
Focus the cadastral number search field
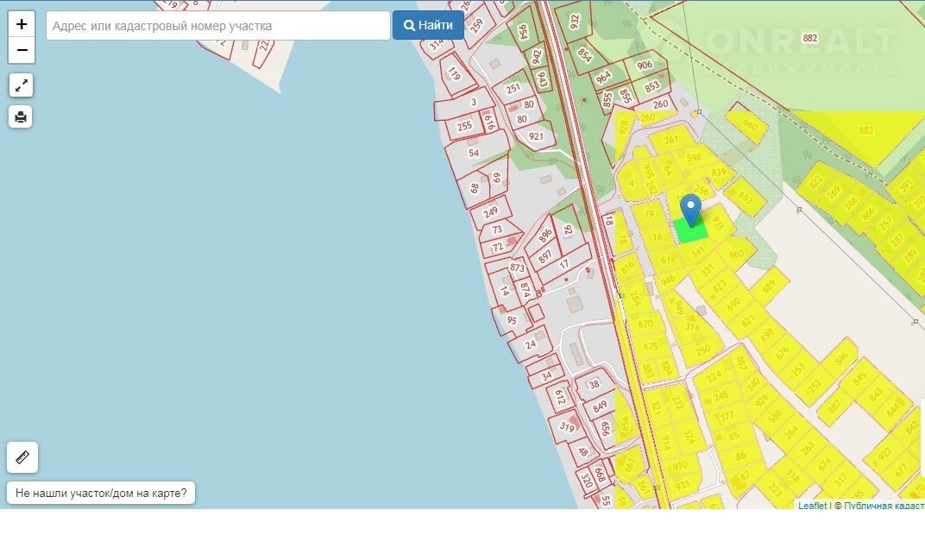coord(217,26)
